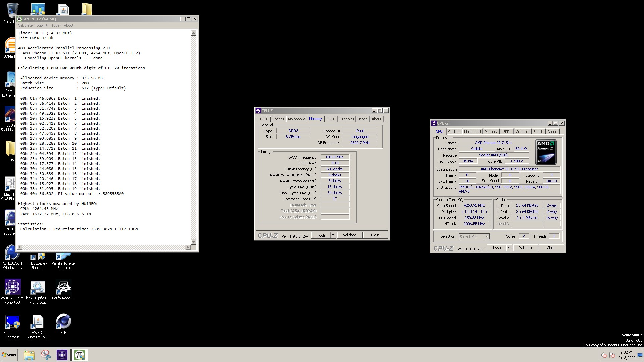Click the CAS# Latency 6.0 clocks value
Image resolution: width=644 pixels, height=362 pixels.
coord(335,169)
